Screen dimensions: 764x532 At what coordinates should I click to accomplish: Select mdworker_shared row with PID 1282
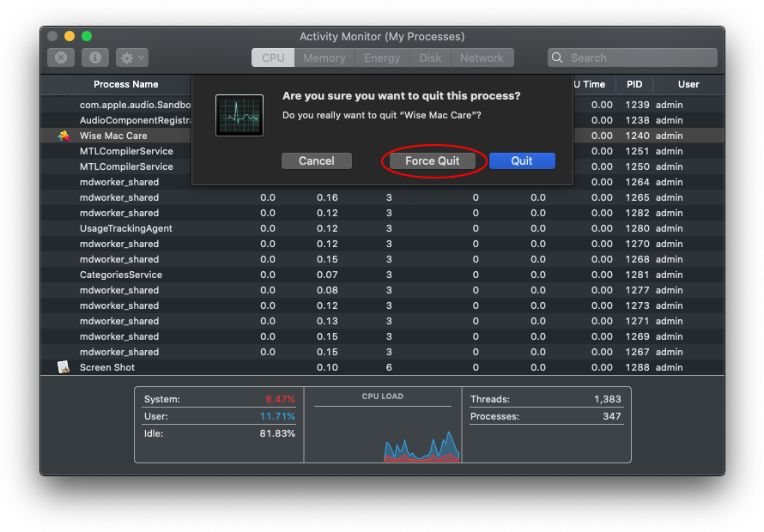383,213
